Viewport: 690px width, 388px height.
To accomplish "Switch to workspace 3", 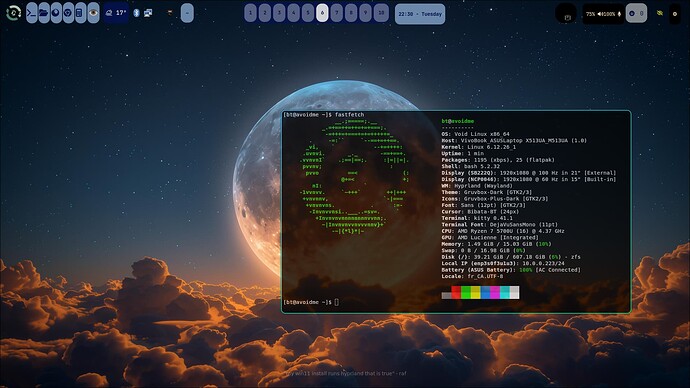I will click(279, 13).
